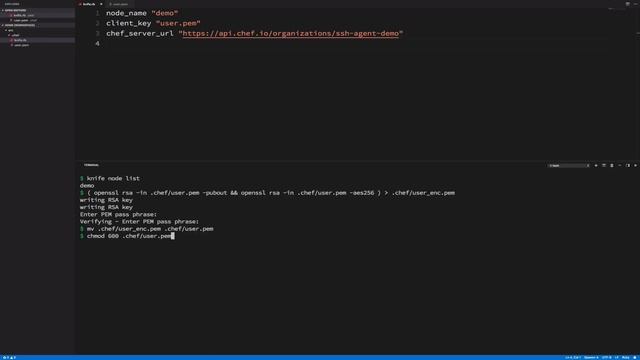Kill the terminal with the trash icon

pyautogui.click(x=611, y=165)
